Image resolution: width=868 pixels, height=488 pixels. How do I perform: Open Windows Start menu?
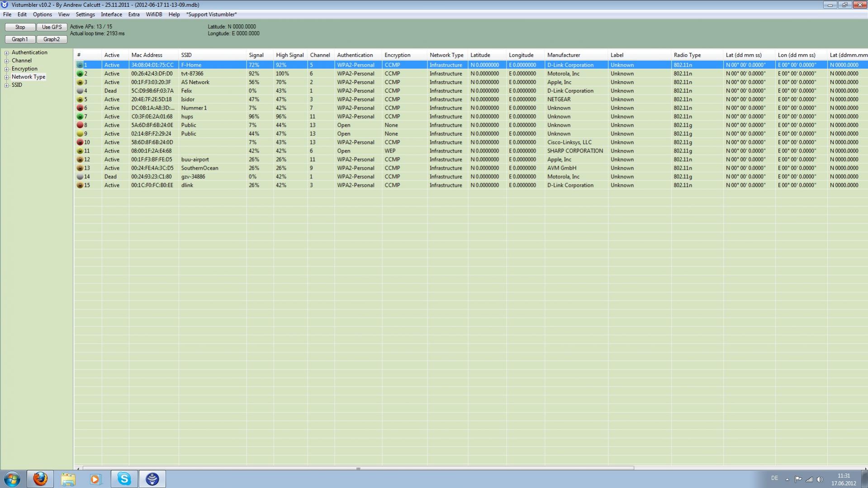click(12, 479)
